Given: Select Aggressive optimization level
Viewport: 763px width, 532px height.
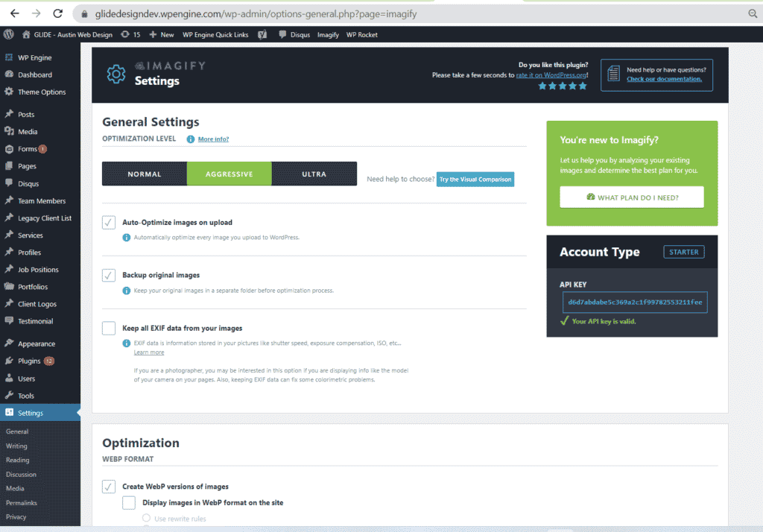Looking at the screenshot, I should pyautogui.click(x=229, y=174).
